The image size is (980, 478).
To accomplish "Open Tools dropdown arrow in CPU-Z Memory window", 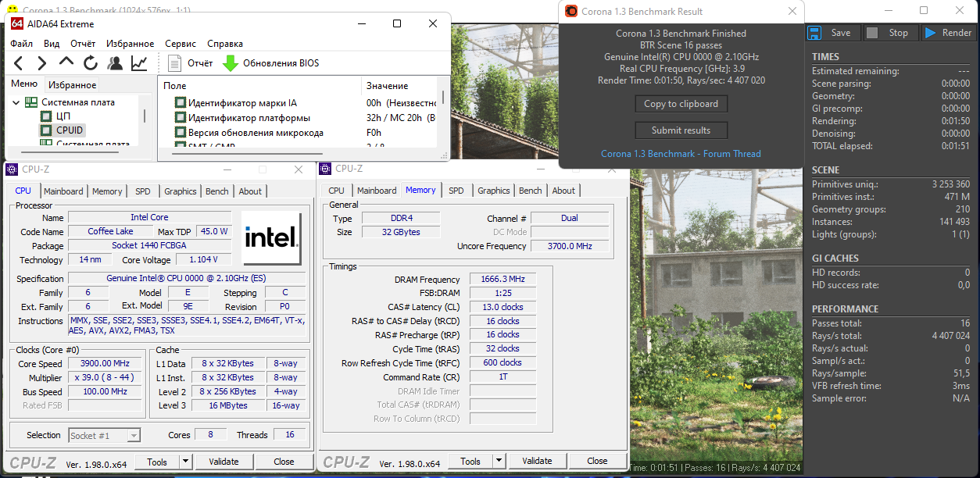I will (500, 461).
